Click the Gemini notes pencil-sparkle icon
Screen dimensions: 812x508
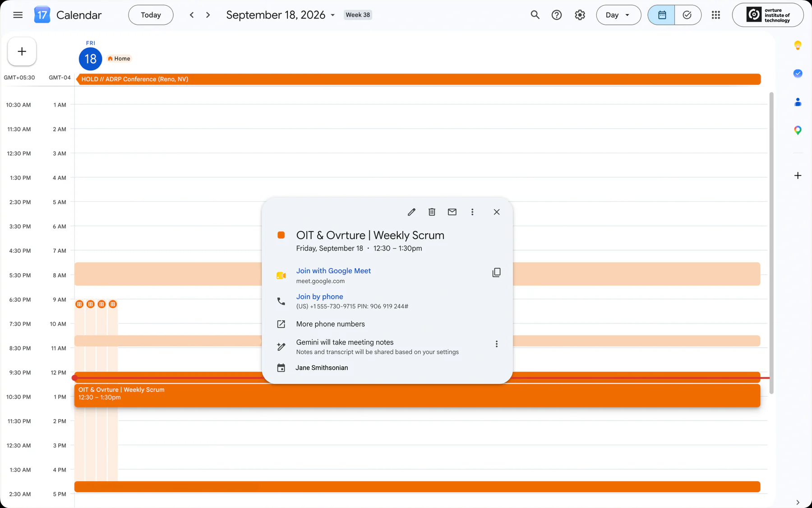(x=281, y=346)
